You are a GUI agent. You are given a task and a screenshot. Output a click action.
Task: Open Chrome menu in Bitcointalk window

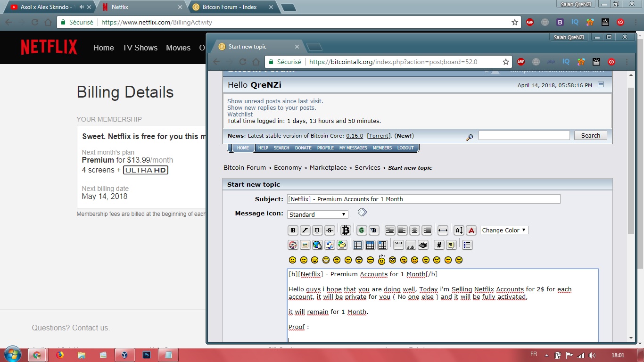(x=627, y=62)
